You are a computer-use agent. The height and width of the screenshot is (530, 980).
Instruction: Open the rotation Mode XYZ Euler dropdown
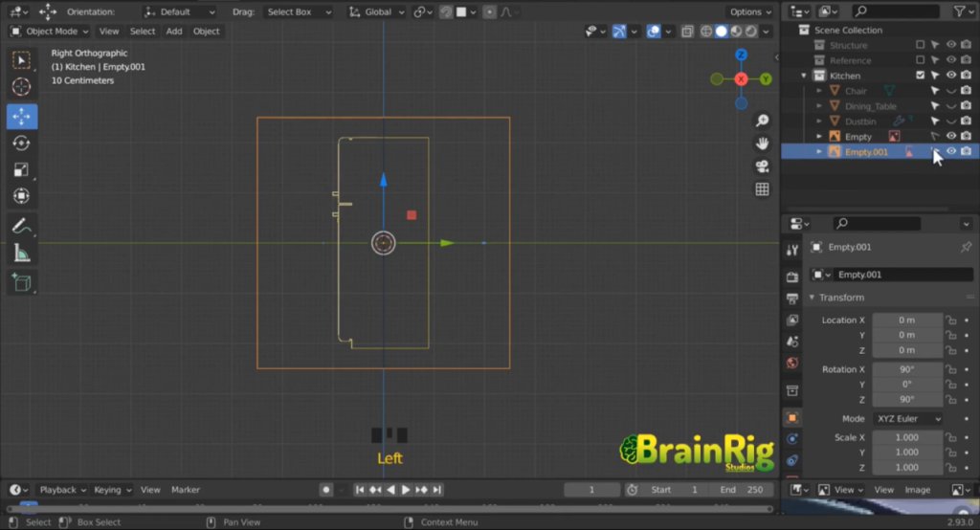[x=907, y=419]
